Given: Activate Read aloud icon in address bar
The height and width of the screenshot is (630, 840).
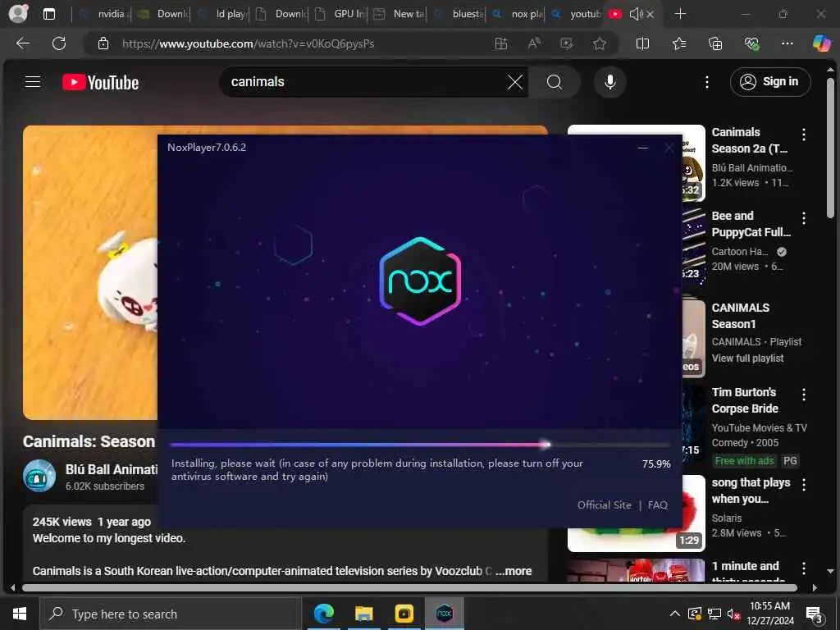Looking at the screenshot, I should [x=533, y=44].
